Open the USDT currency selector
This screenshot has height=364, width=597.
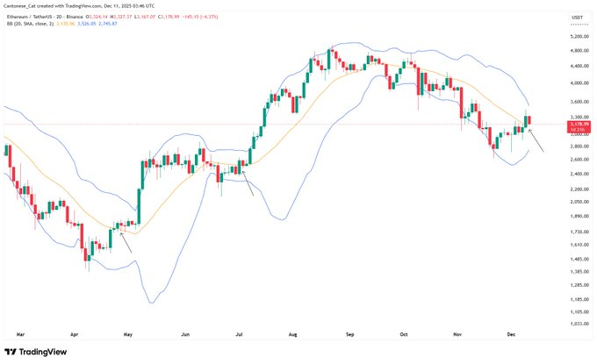[x=577, y=18]
